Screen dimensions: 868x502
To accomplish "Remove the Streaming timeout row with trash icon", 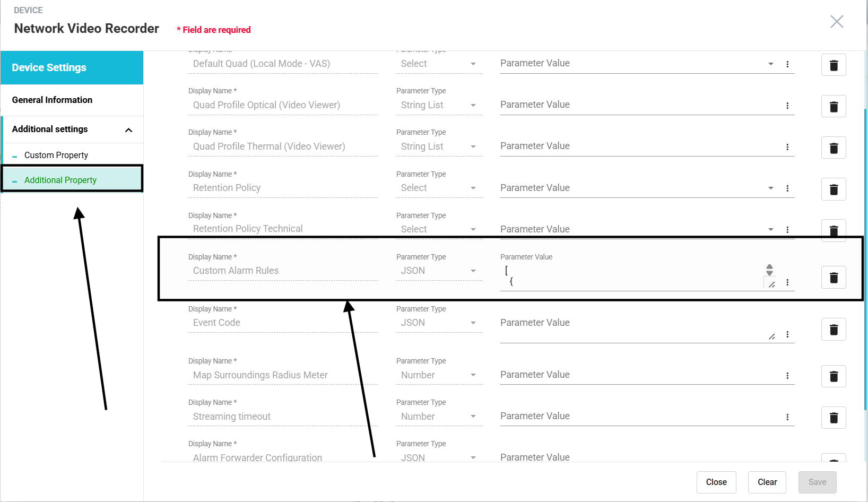I will click(x=834, y=418).
